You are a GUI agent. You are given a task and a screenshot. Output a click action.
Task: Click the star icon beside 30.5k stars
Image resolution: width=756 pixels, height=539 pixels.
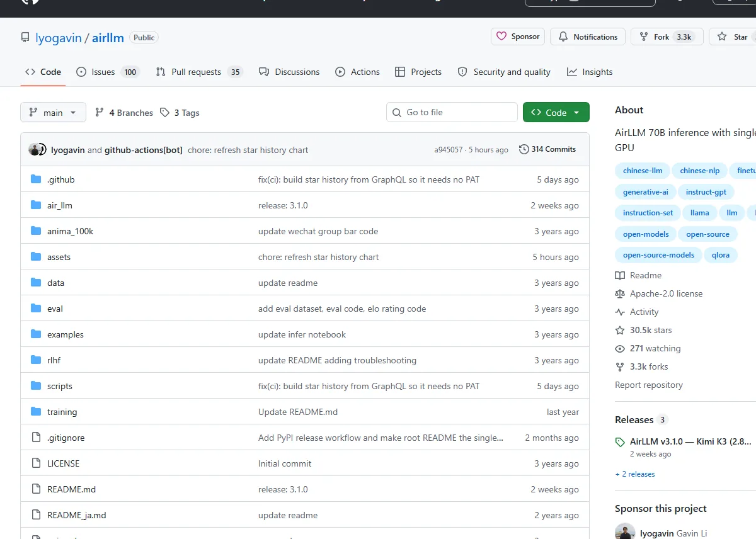pyautogui.click(x=620, y=330)
